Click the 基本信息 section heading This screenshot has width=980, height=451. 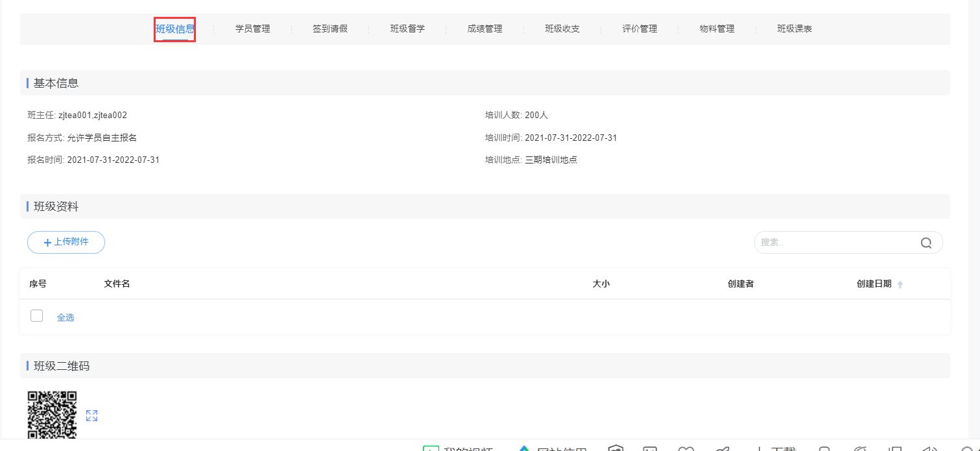click(x=56, y=83)
